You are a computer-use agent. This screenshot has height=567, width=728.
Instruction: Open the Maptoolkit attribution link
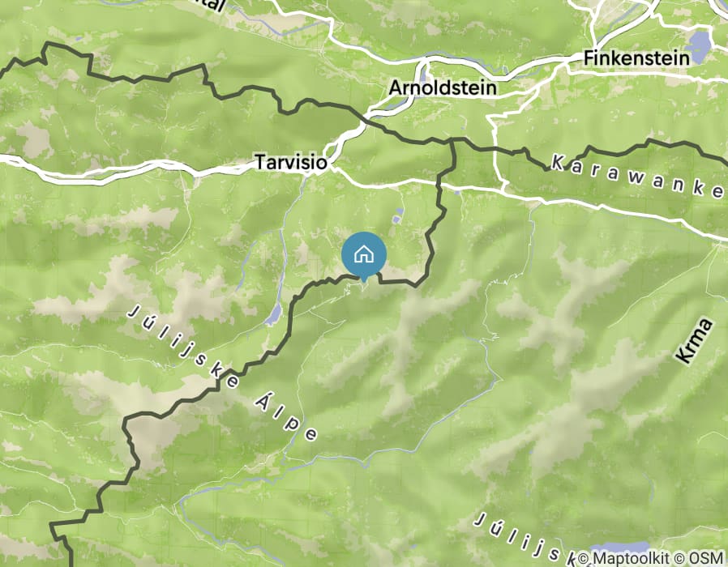(x=629, y=558)
